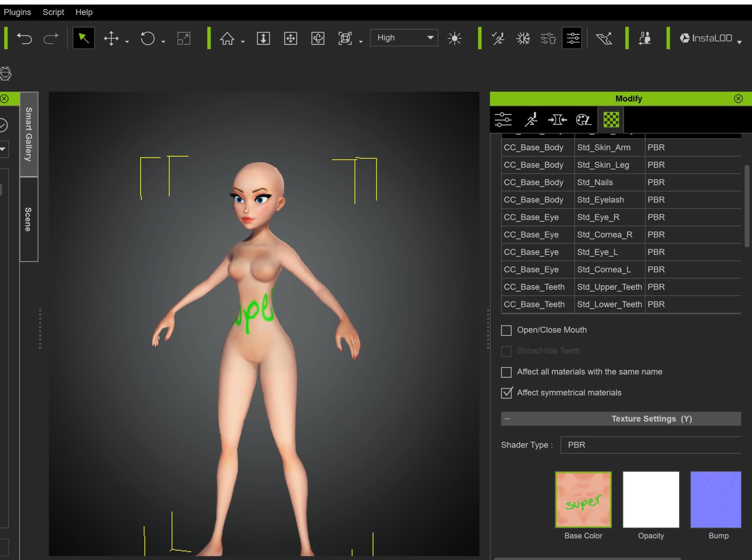Close the left side panel
Image resolution: width=752 pixels, height=560 pixels.
(x=5, y=98)
